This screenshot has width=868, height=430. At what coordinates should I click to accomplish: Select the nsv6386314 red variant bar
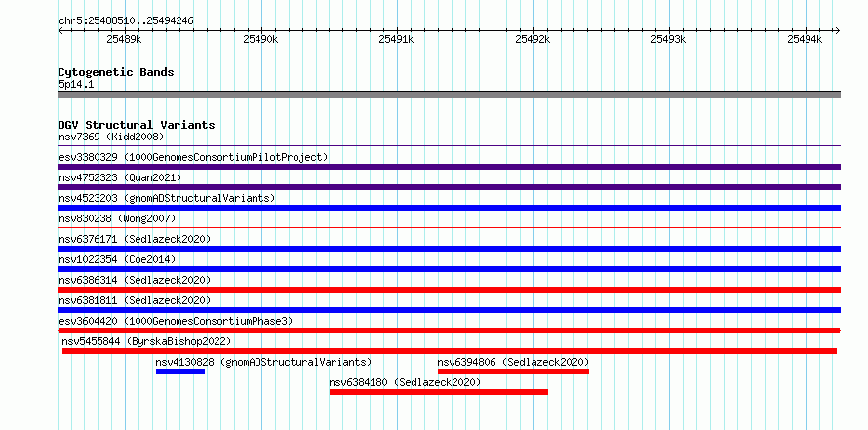pos(449,290)
